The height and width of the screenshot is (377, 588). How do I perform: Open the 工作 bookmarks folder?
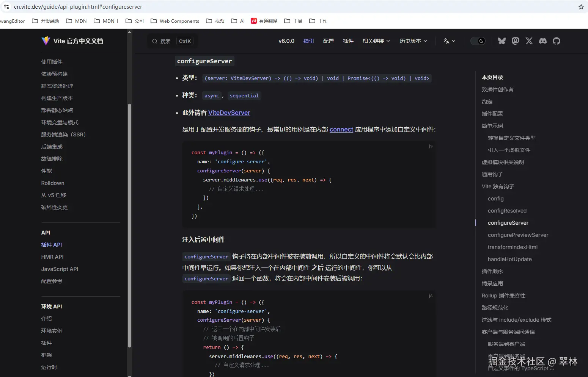click(318, 21)
